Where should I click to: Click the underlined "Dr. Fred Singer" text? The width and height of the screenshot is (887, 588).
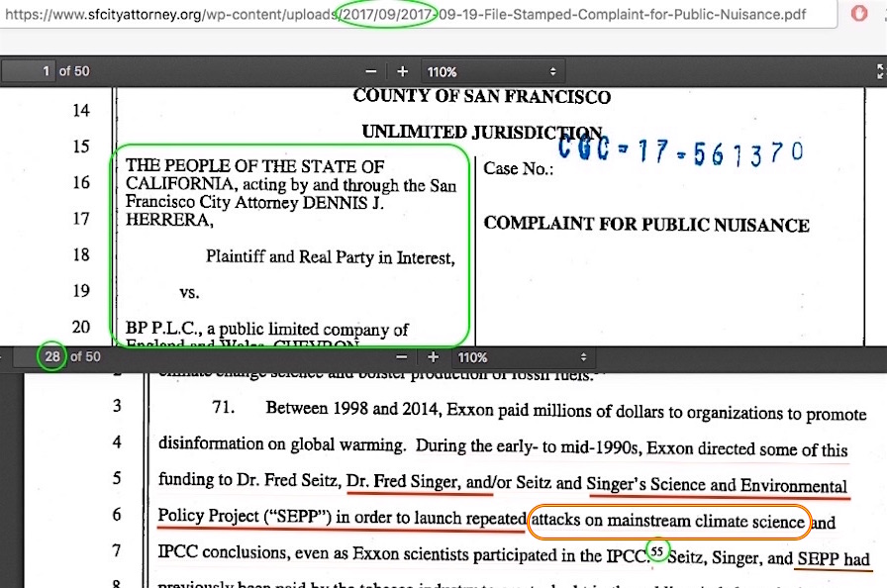pos(402,484)
